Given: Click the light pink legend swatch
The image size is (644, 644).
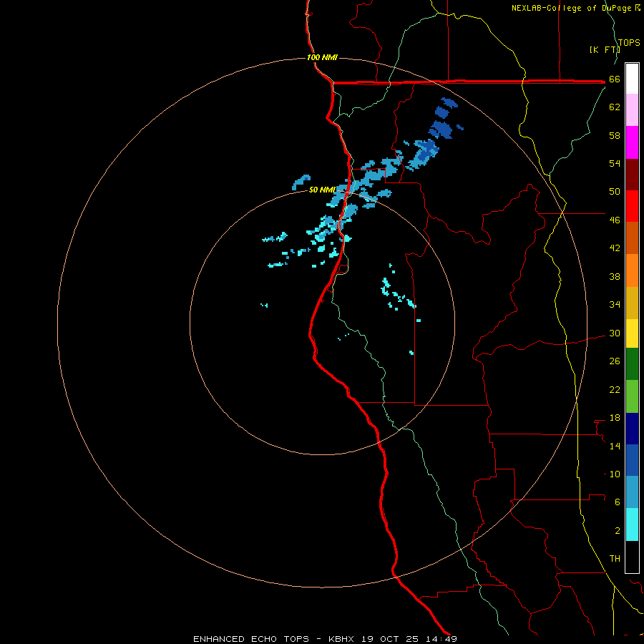Looking at the screenshot, I should 632,109.
